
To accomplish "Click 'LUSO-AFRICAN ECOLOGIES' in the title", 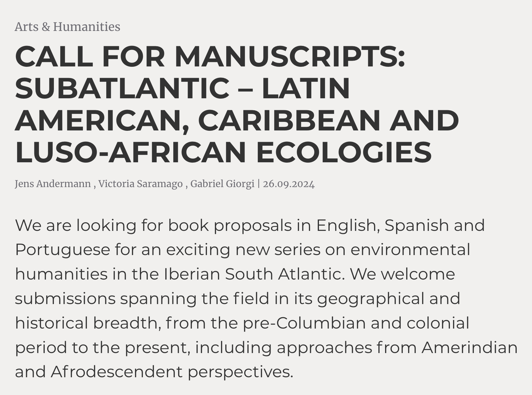I will tap(223, 152).
